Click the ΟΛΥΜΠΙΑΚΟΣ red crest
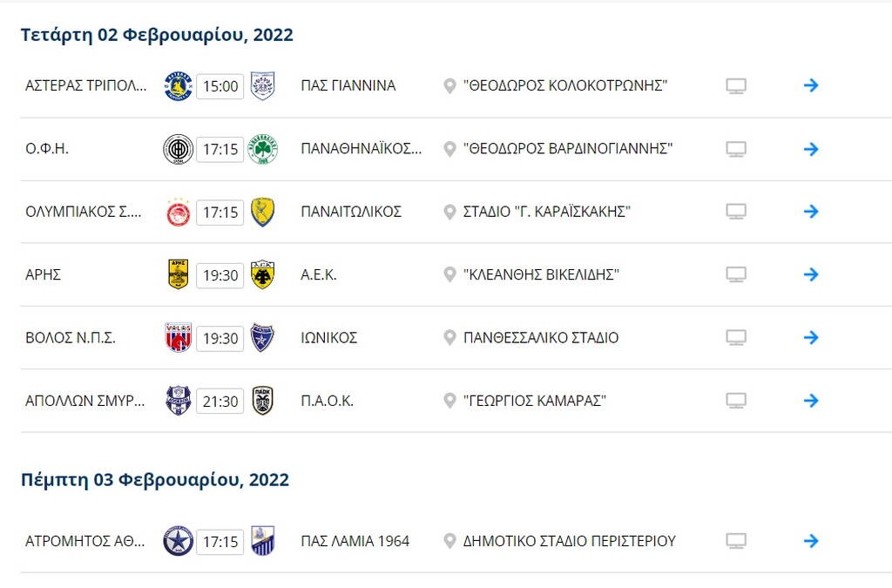This screenshot has width=892, height=588. tap(178, 211)
